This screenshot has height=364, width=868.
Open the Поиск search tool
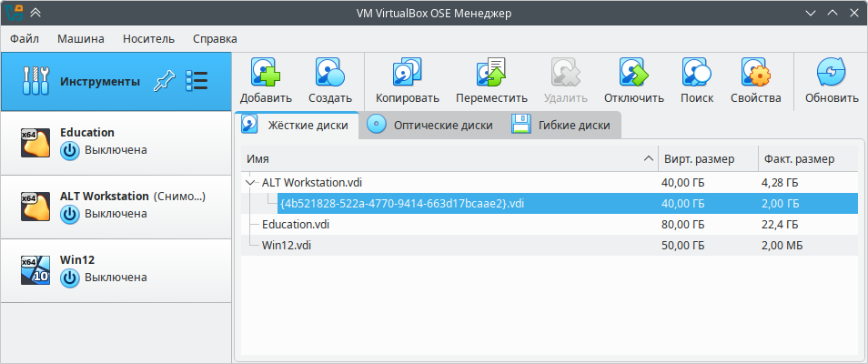click(696, 72)
